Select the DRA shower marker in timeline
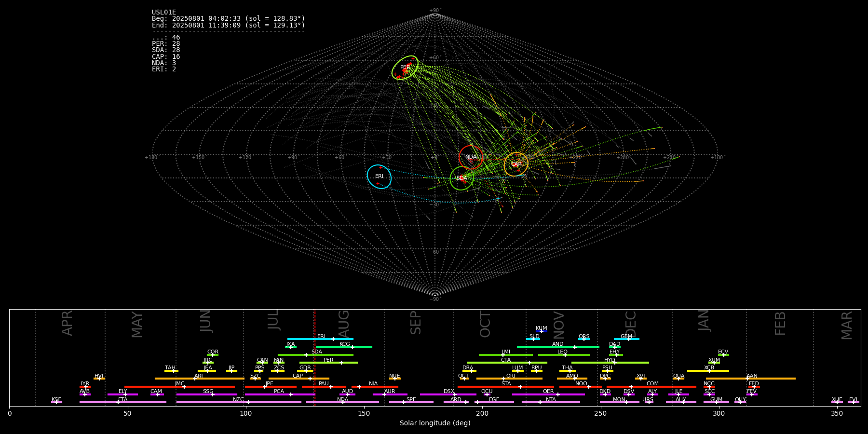The image size is (868, 434). point(469,370)
